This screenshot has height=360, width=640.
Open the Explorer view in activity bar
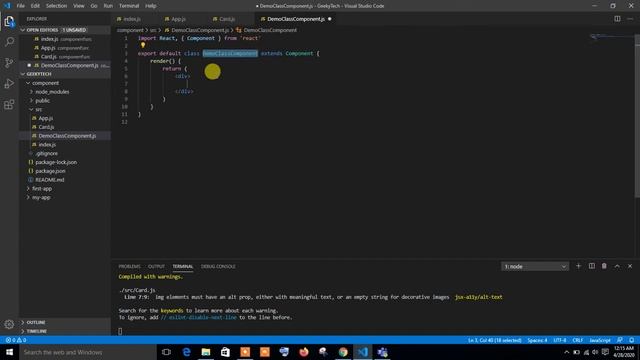pos(9,21)
